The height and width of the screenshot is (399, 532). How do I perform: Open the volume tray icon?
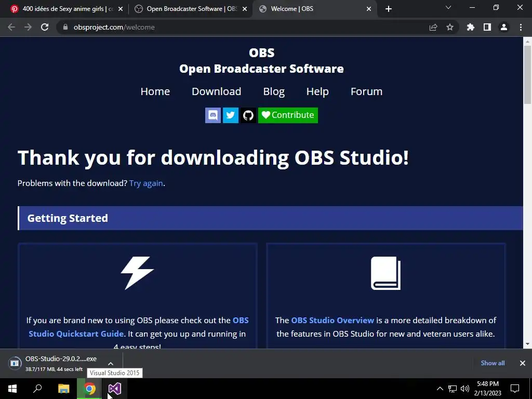465,389
